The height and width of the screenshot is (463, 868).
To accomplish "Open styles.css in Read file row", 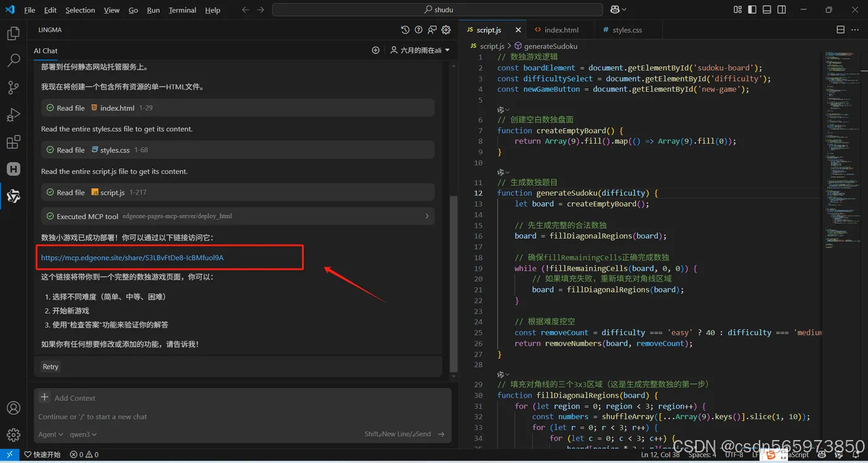I will pos(115,150).
